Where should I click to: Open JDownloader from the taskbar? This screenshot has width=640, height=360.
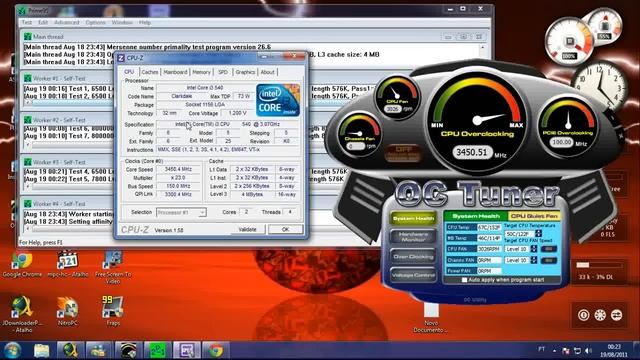click(x=70, y=351)
